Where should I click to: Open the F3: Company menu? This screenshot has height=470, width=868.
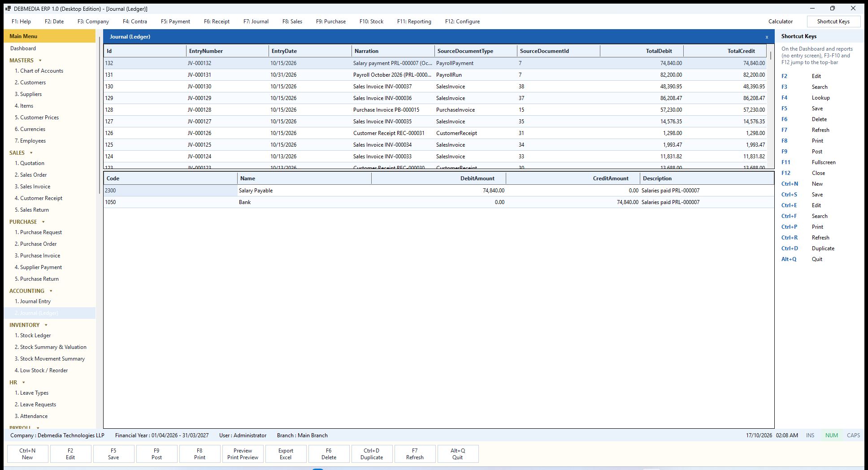93,22
